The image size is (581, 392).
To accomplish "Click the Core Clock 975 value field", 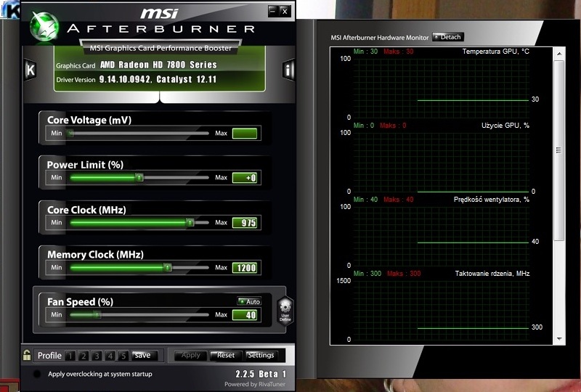I will pyautogui.click(x=245, y=223).
